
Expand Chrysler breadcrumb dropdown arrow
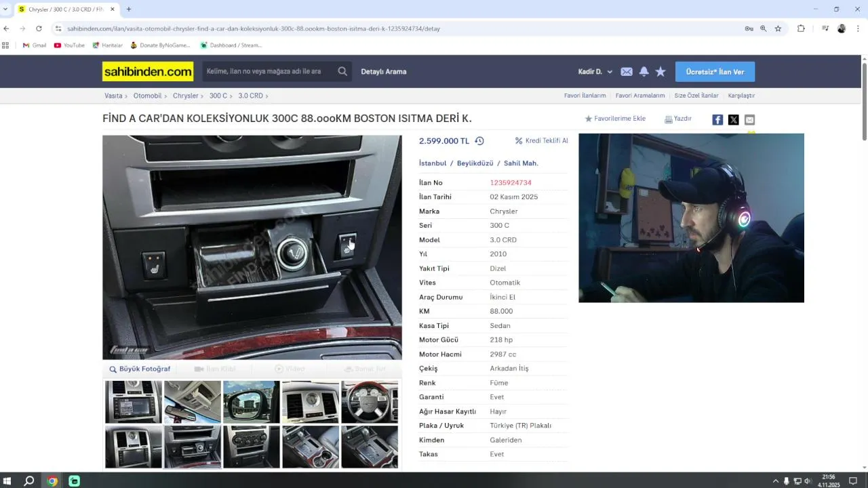[x=203, y=96]
